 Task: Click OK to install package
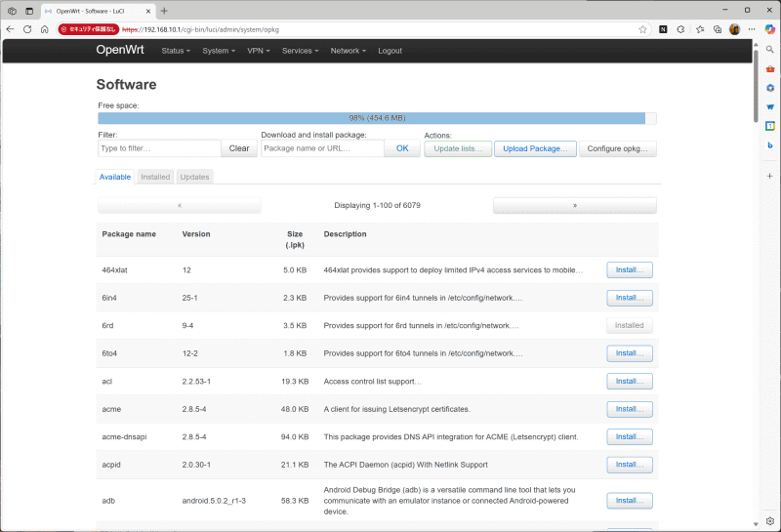[x=402, y=148]
